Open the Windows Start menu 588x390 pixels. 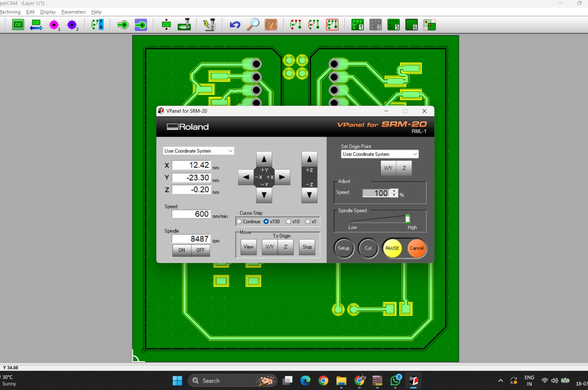[178, 381]
